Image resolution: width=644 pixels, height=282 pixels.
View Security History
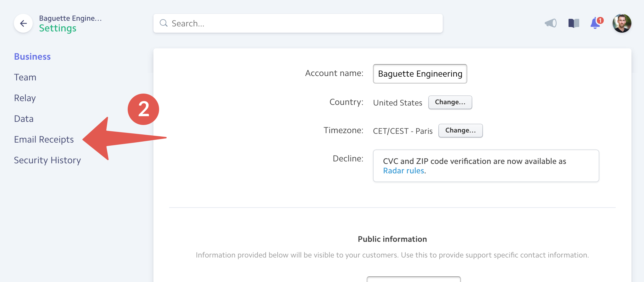pos(47,160)
